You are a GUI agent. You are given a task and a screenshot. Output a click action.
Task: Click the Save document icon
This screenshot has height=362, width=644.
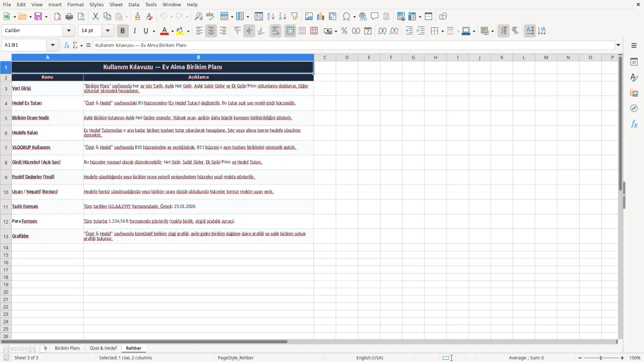click(38, 17)
